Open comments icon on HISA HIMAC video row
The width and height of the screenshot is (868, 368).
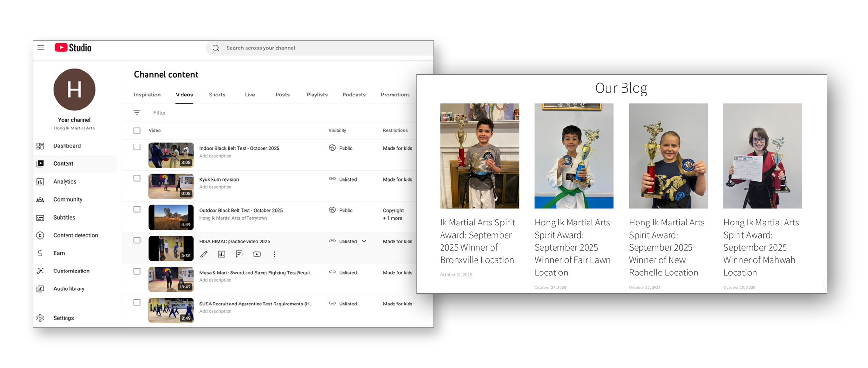coord(239,254)
